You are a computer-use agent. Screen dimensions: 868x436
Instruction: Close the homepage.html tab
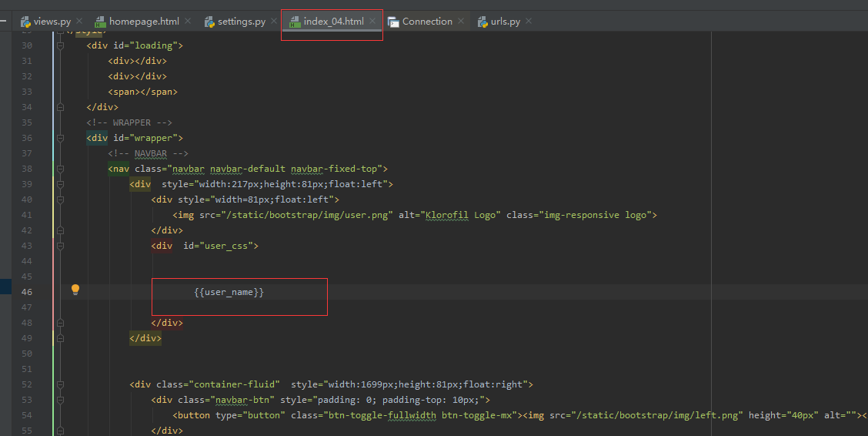coord(188,21)
